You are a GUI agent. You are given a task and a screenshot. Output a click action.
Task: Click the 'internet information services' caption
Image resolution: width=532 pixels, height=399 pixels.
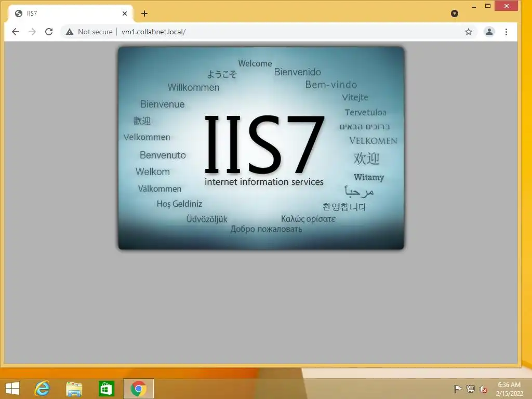[264, 182]
